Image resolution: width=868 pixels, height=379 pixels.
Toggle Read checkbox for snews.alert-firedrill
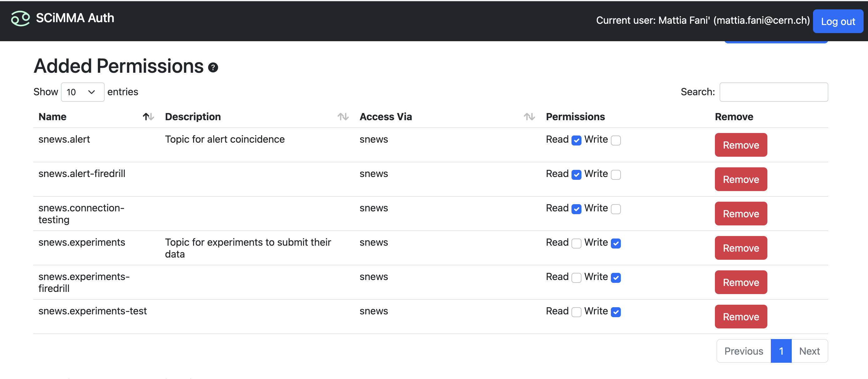coord(576,175)
